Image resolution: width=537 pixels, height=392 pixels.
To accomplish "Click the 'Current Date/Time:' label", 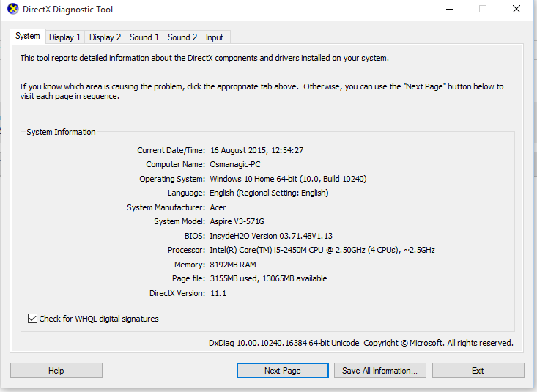I will point(171,150).
